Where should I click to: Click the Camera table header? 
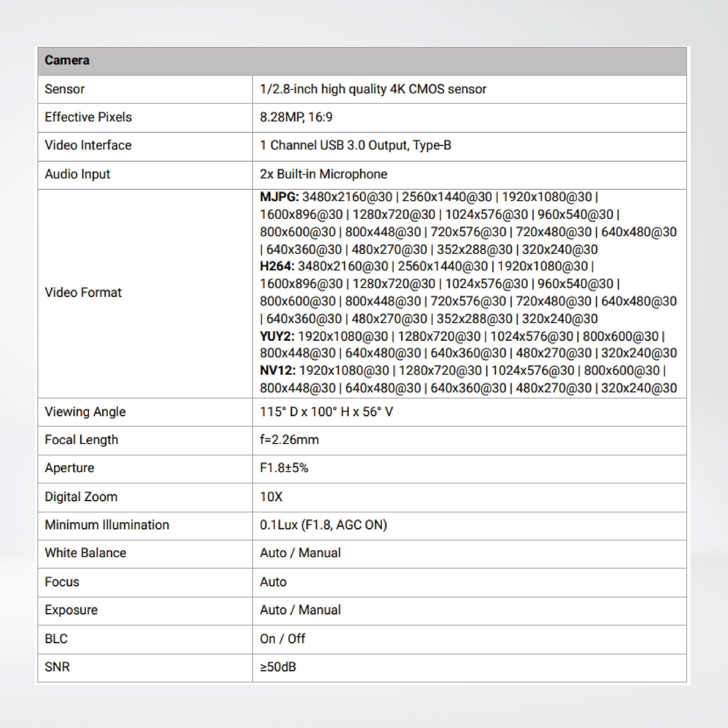67,60
